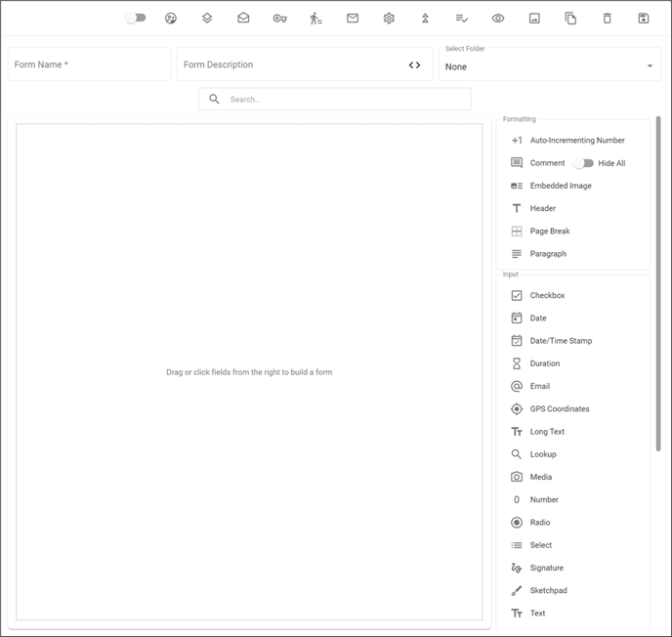The width and height of the screenshot is (672, 637).
Task: Click the Duration hourglass icon
Action: pos(517,363)
